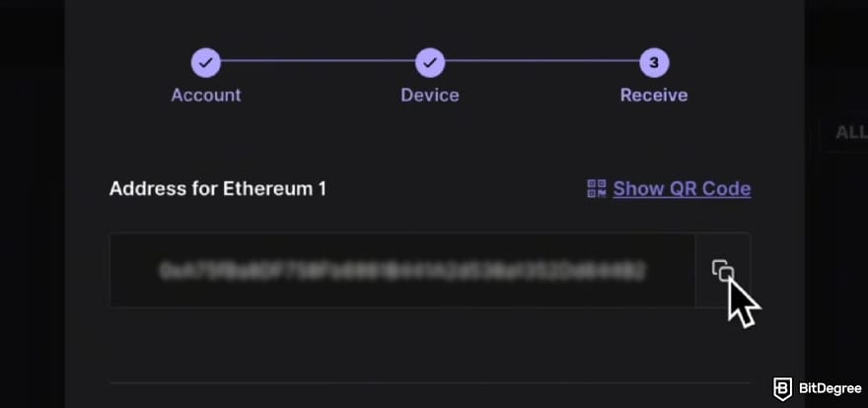Click the divider line below the address box
The height and width of the screenshot is (408, 868).
tap(429, 383)
